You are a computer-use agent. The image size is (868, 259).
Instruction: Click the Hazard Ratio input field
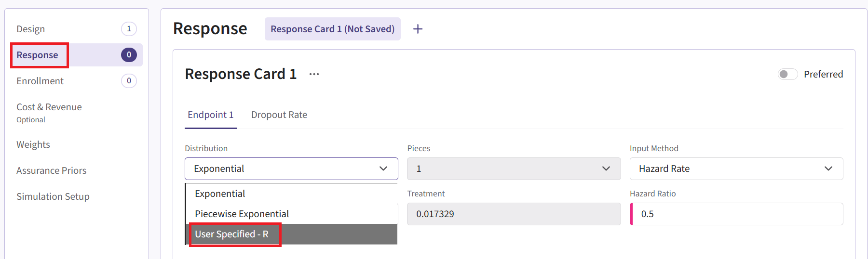point(737,214)
